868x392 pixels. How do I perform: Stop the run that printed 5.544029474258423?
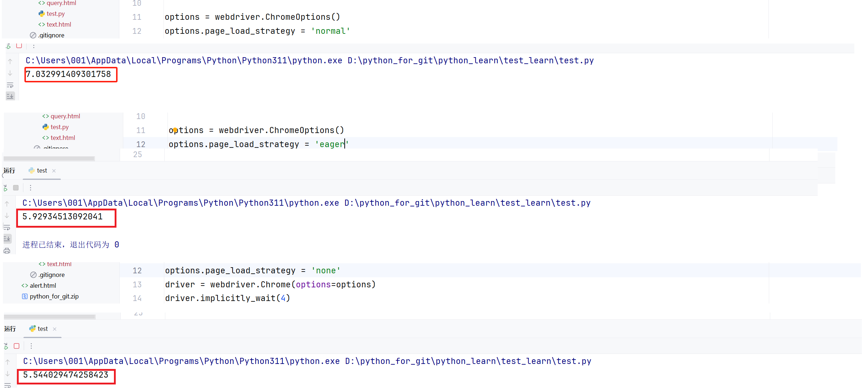click(x=17, y=346)
